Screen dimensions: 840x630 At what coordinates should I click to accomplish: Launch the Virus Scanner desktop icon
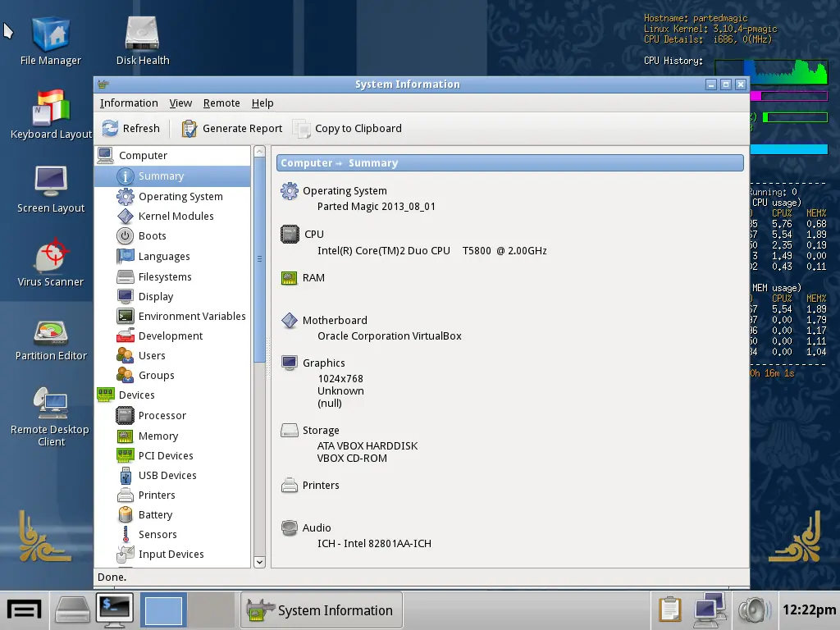(x=51, y=262)
